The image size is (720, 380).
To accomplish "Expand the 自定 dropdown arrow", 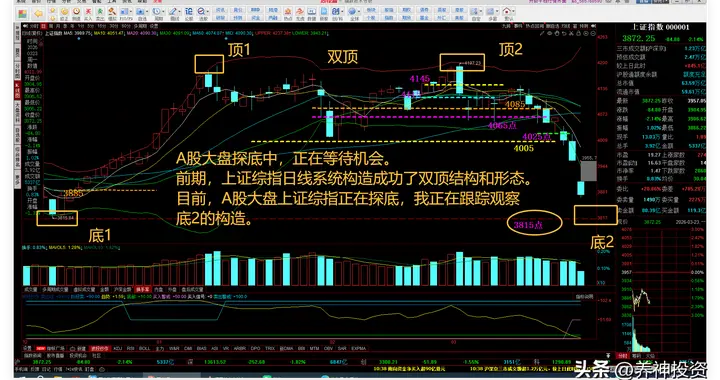I will [x=481, y=11].
